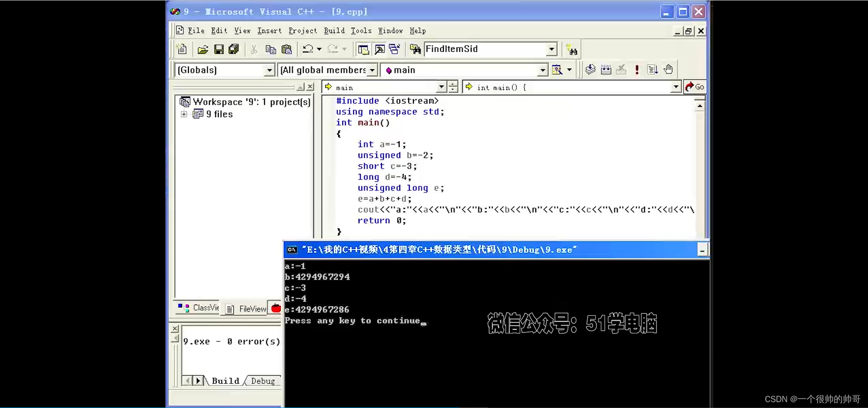Execute program with red exclamation icon

tap(637, 69)
